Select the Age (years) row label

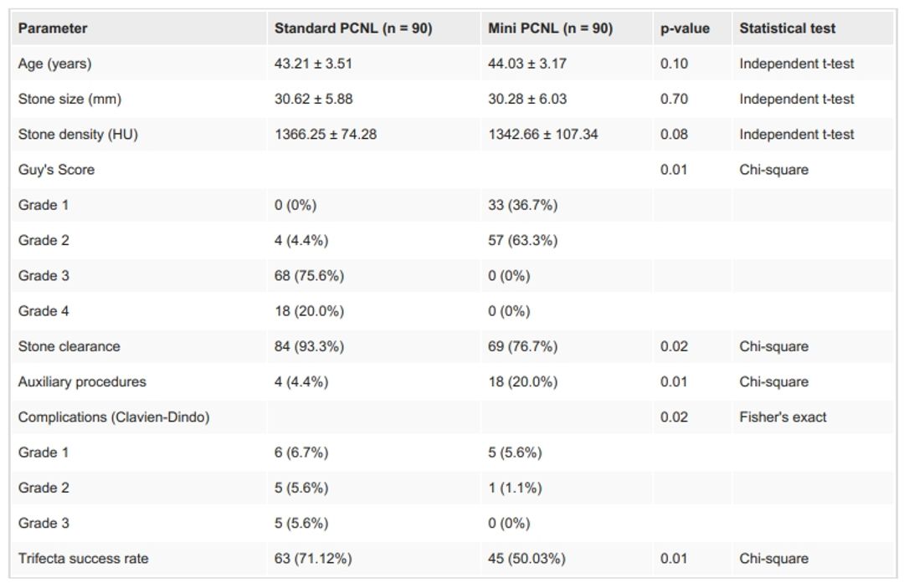(x=55, y=64)
